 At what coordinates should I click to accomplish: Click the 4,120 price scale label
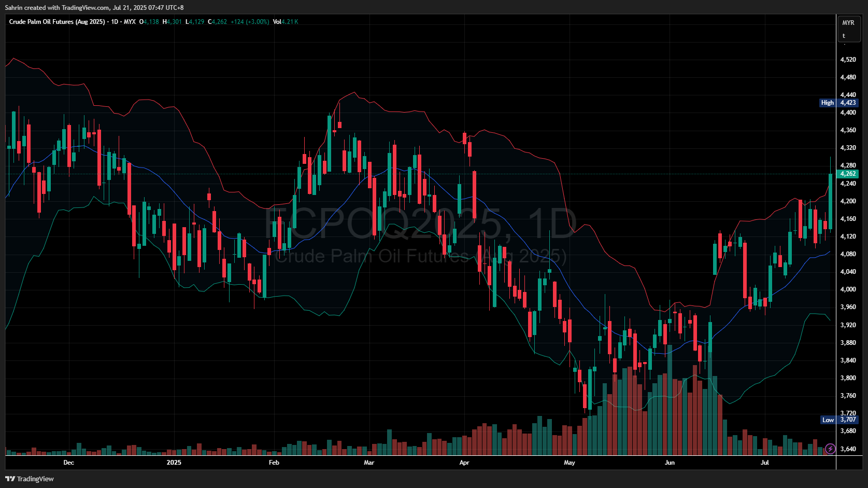click(848, 236)
